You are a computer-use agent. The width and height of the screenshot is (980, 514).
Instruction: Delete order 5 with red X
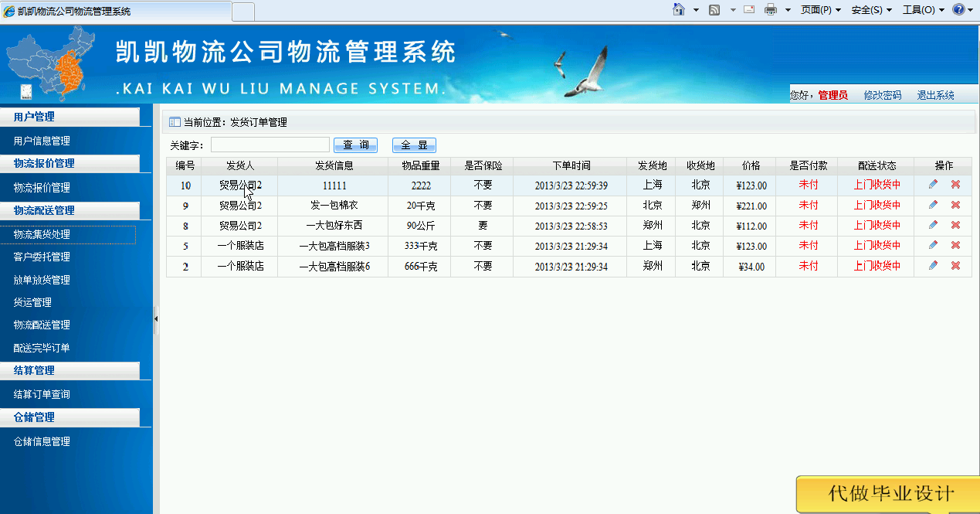pos(955,245)
